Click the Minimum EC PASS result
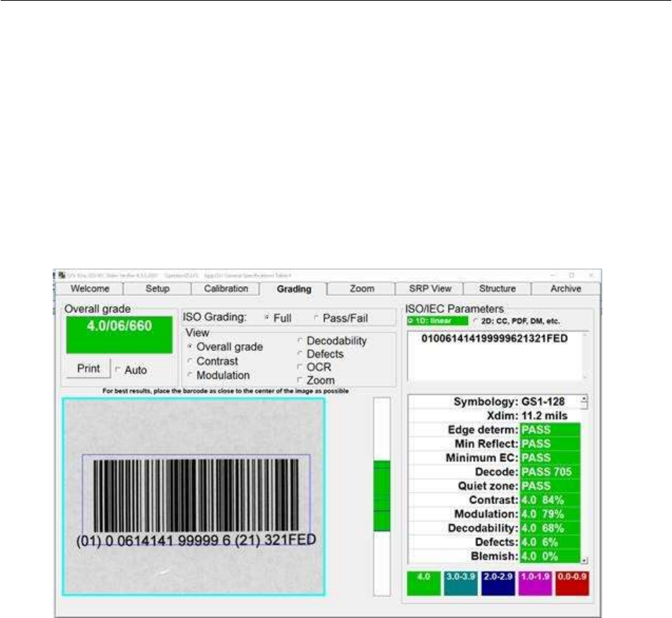672x618 pixels. tap(550, 458)
